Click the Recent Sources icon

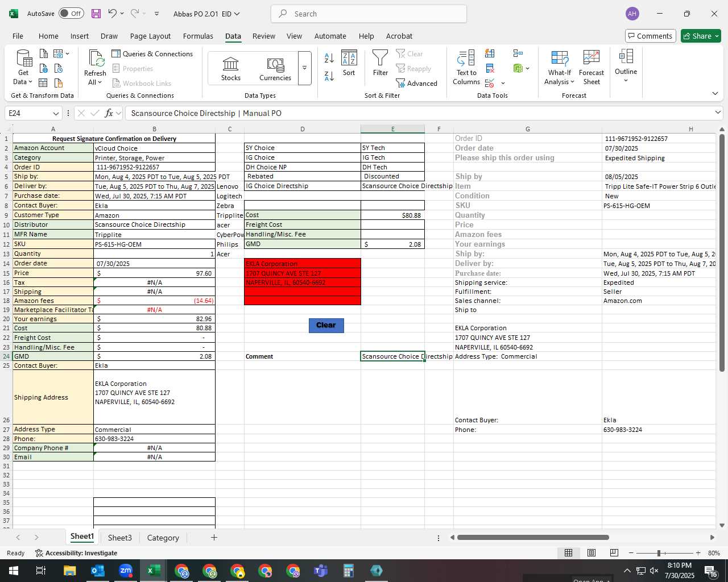tap(59, 69)
